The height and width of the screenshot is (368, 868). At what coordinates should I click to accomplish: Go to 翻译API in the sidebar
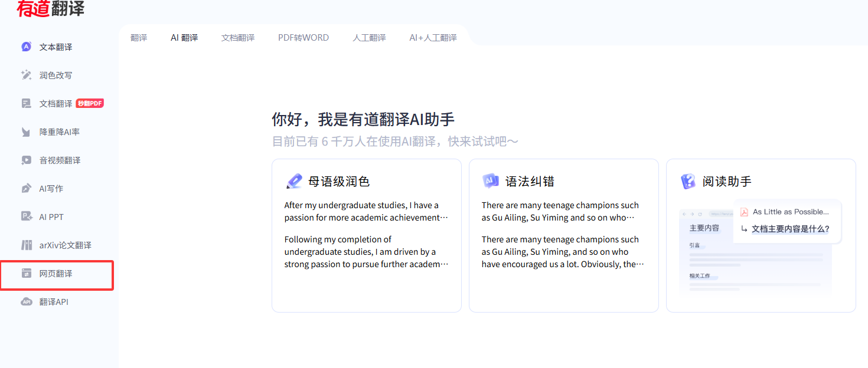(x=54, y=302)
